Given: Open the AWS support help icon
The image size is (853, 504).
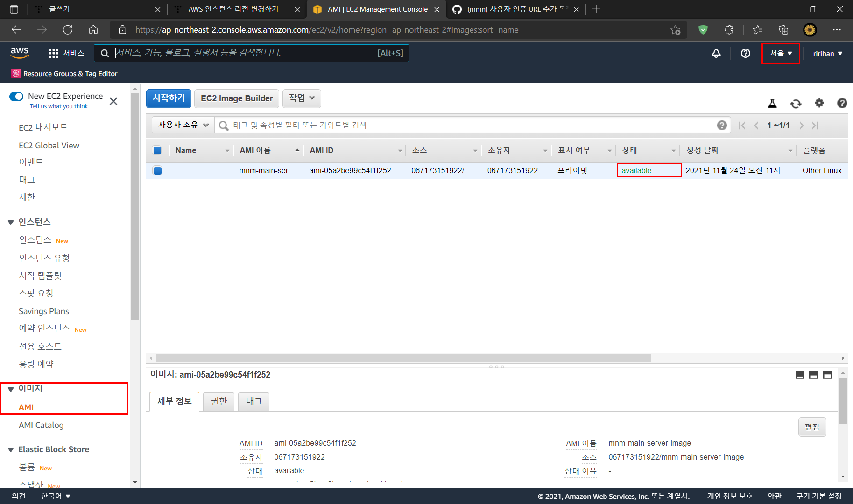Looking at the screenshot, I should tap(746, 53).
